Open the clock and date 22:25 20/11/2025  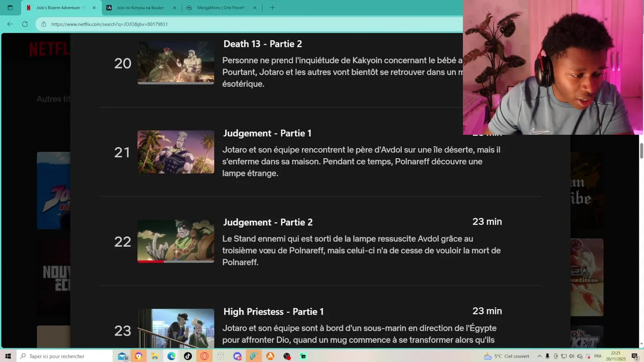pos(616,356)
